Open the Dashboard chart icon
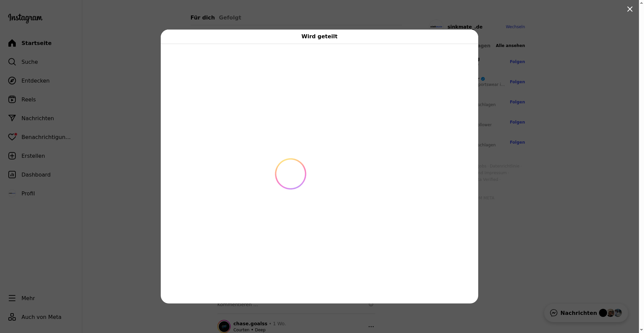This screenshot has height=333, width=644. 12,175
